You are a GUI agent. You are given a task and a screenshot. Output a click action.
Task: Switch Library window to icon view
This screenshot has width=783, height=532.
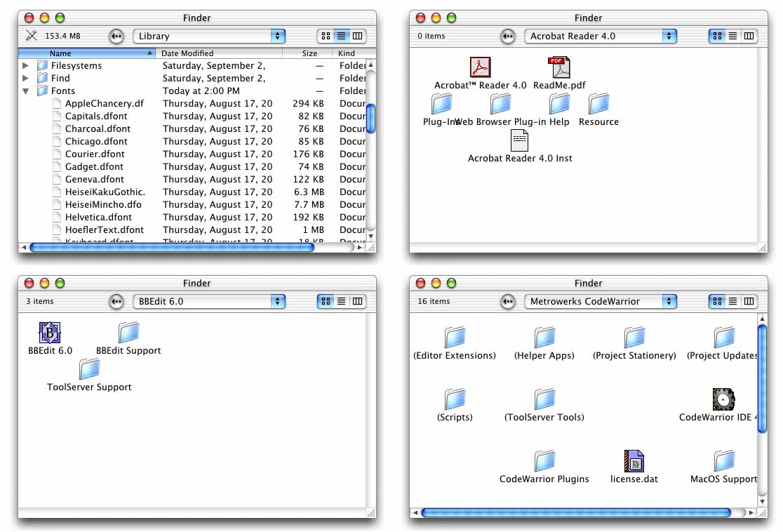pyautogui.click(x=326, y=36)
